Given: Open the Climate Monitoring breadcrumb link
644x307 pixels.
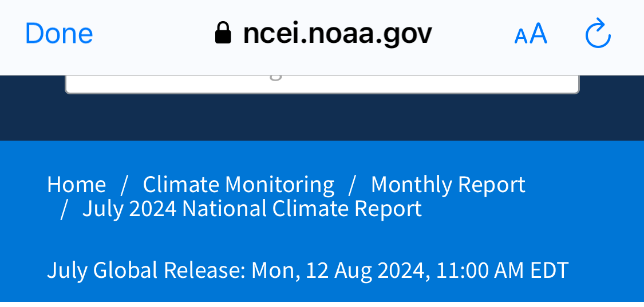Looking at the screenshot, I should click(x=238, y=184).
